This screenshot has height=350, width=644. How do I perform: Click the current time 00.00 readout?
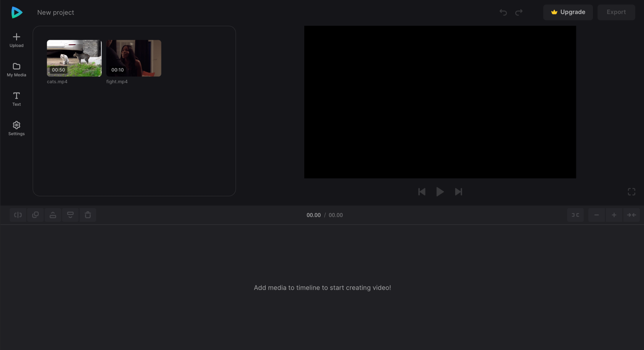[x=314, y=215]
